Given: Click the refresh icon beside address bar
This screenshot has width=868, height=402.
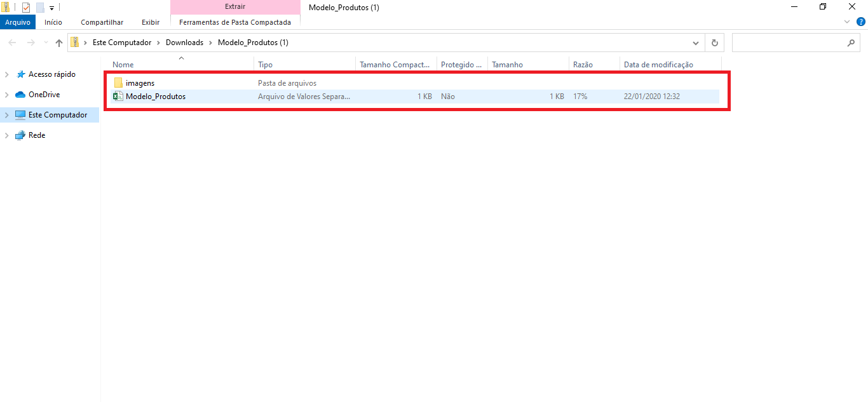Looking at the screenshot, I should click(x=715, y=43).
